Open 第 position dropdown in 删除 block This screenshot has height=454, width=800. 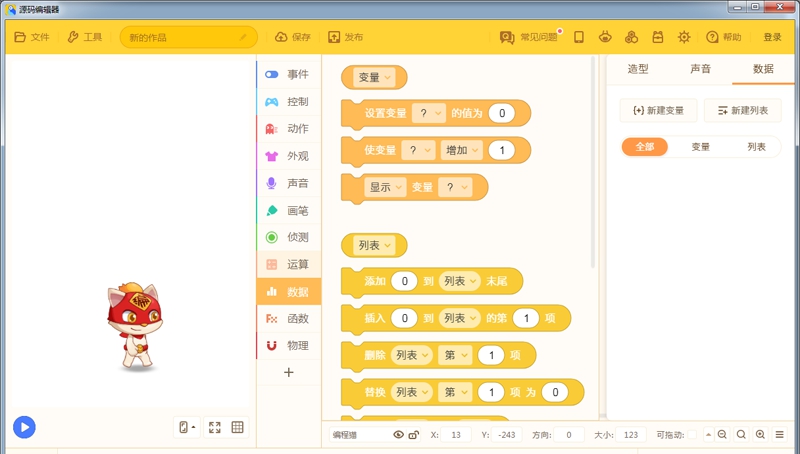[455, 355]
